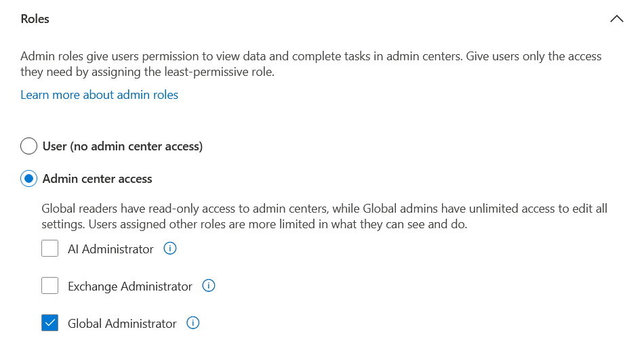Screen dimensions: 644x340
Task: Enable the Exchange Administrator checkbox
Action: [49, 286]
